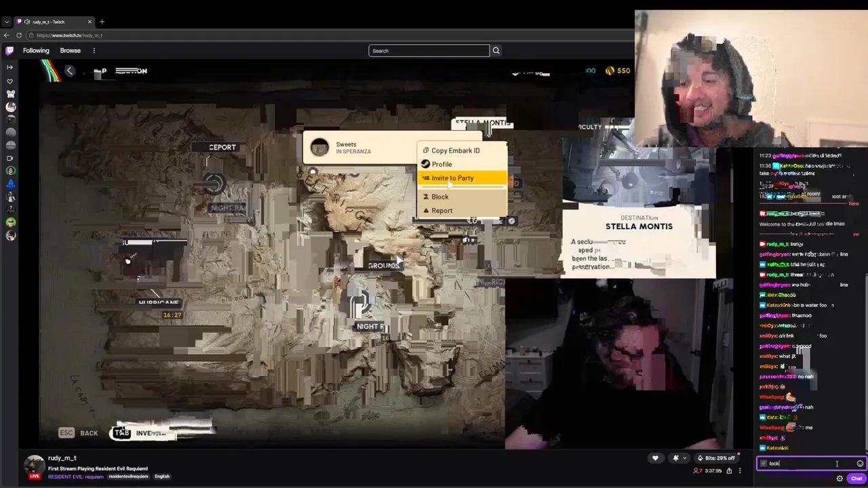Open the Browse page
The height and width of the screenshot is (488, 868).
(70, 51)
